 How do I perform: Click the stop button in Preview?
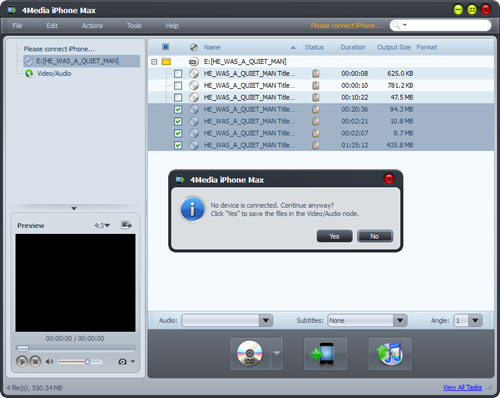pos(35,361)
